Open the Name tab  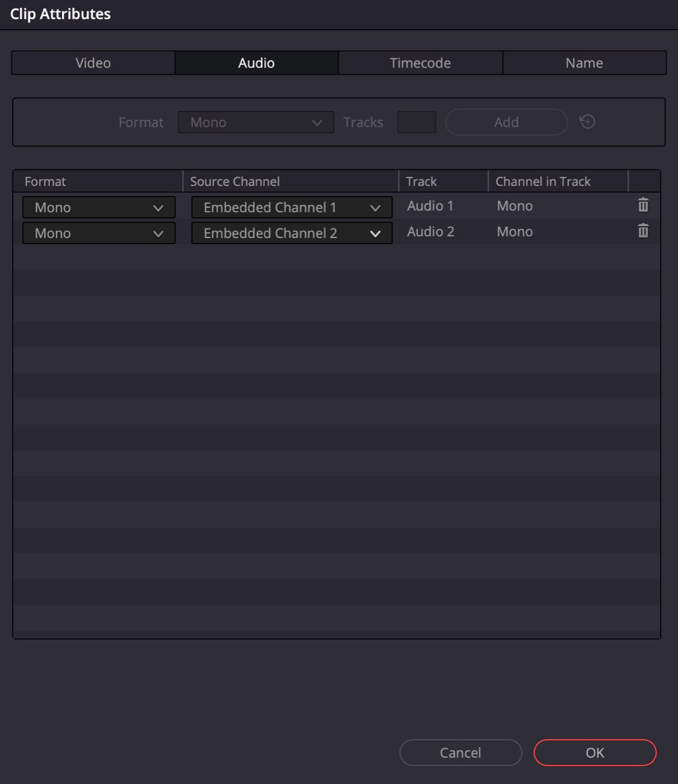584,63
